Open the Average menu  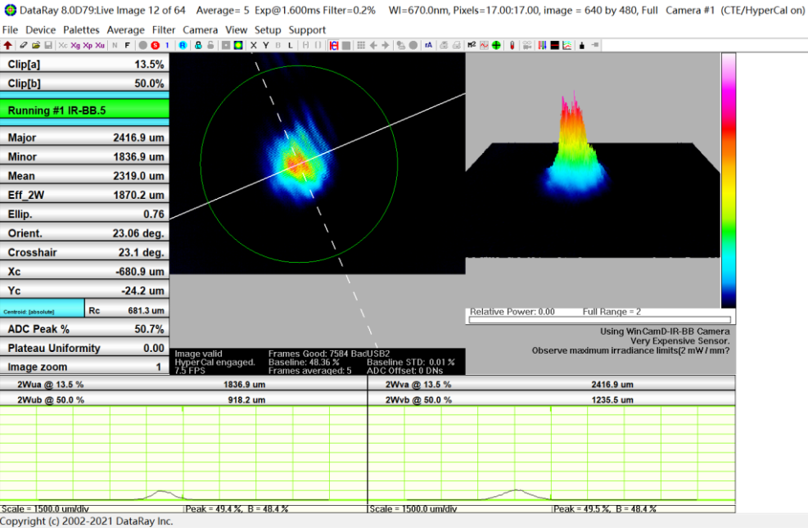point(125,29)
